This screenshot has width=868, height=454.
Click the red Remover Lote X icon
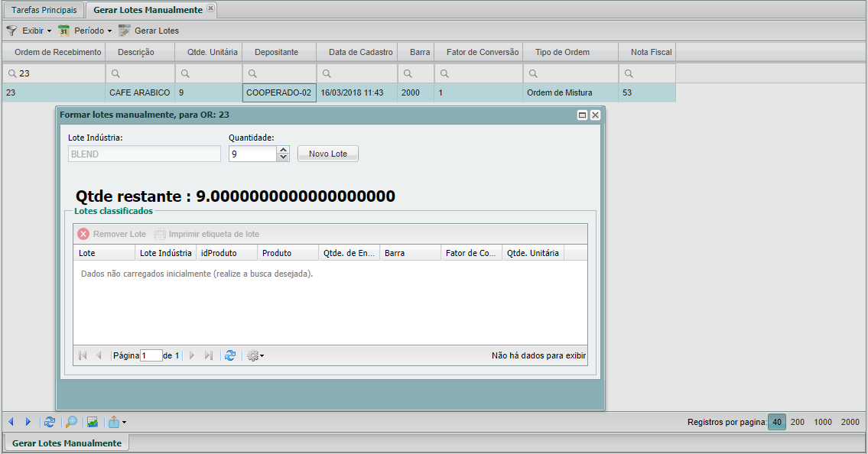[83, 234]
